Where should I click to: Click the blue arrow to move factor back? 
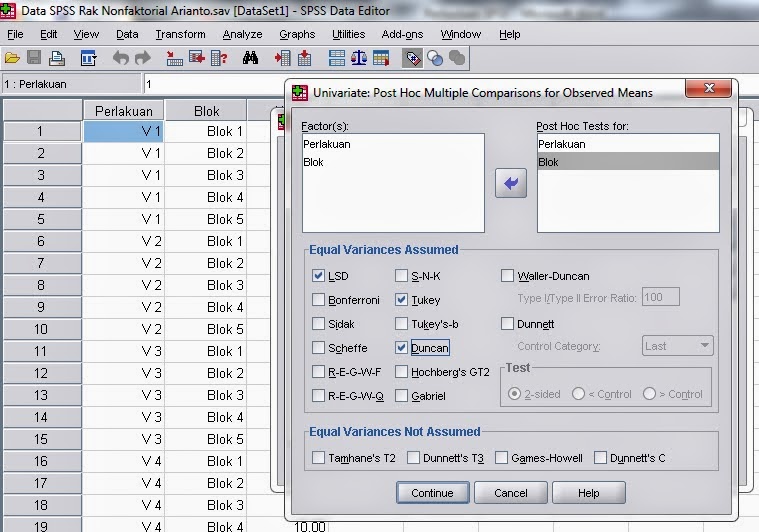point(511,183)
